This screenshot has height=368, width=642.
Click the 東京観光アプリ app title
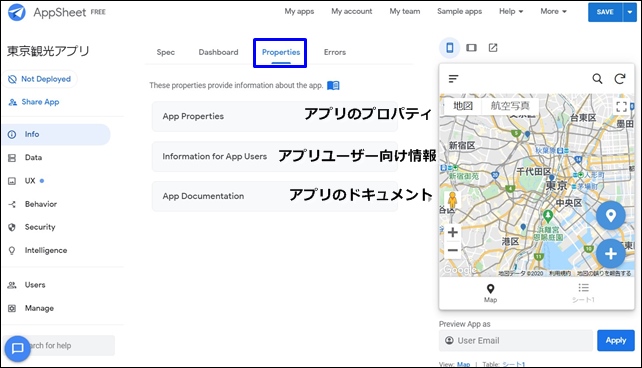48,51
